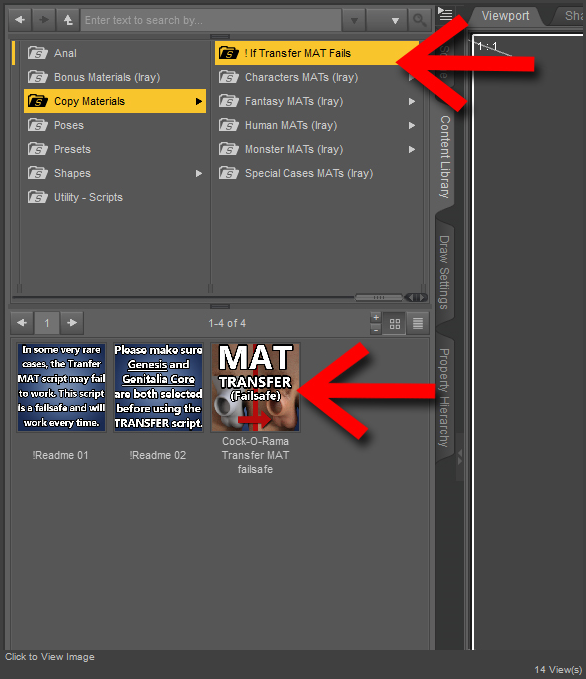Select the !Readme 02 thumbnail
The image size is (586, 679).
pos(158,387)
